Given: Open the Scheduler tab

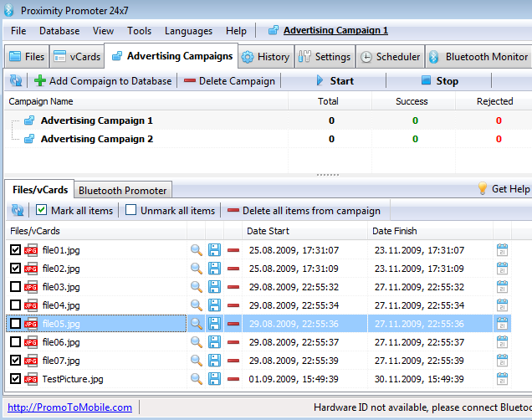Looking at the screenshot, I should pyautogui.click(x=390, y=57).
